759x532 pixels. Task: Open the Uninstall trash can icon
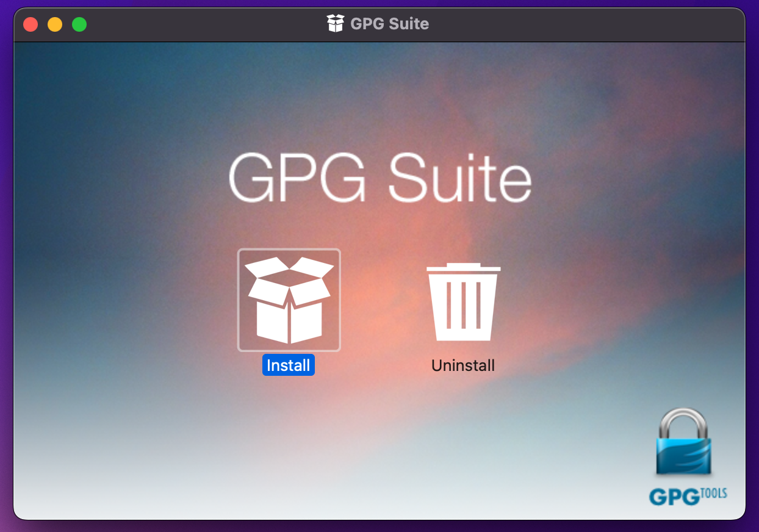463,301
